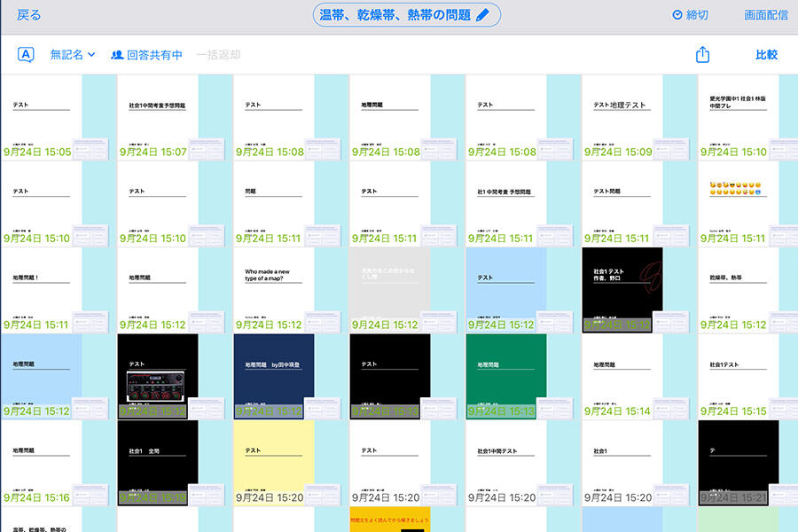Select the green 地理問題 card
Viewport: 798px width, 532px height.
pos(505,376)
